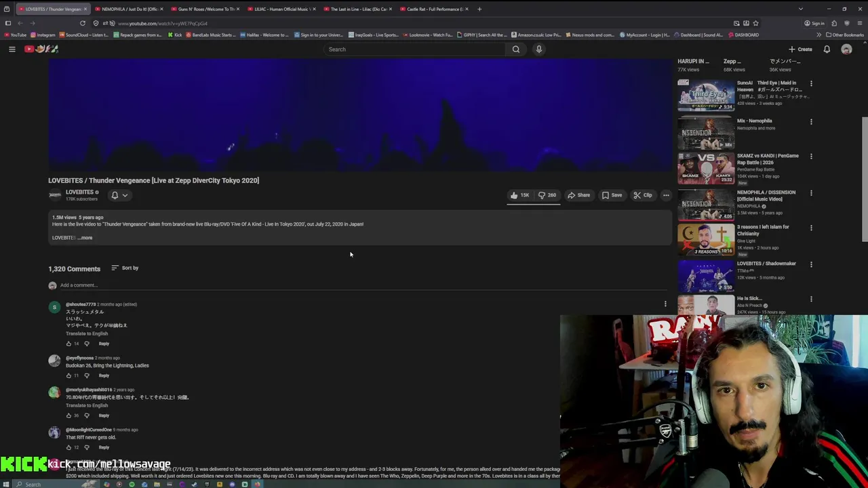Image resolution: width=868 pixels, height=488 pixels.
Task: Open the Windows Start menu
Action: click(x=7, y=484)
